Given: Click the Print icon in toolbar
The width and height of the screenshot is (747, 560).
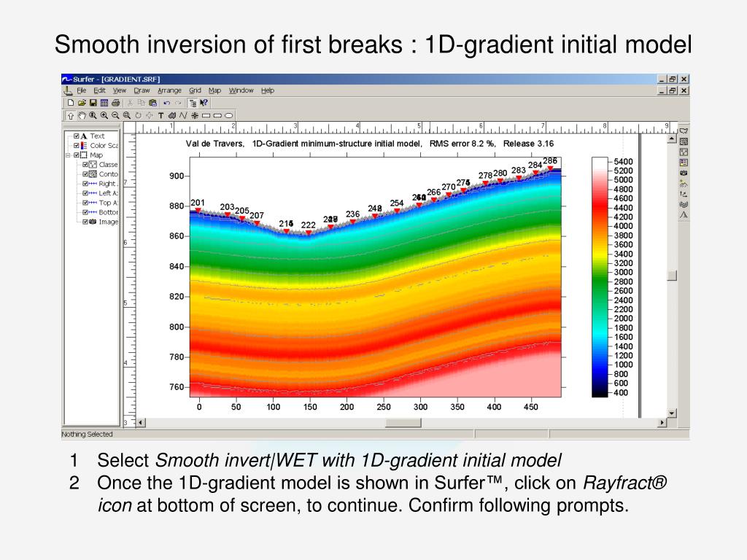Looking at the screenshot, I should pyautogui.click(x=115, y=103).
